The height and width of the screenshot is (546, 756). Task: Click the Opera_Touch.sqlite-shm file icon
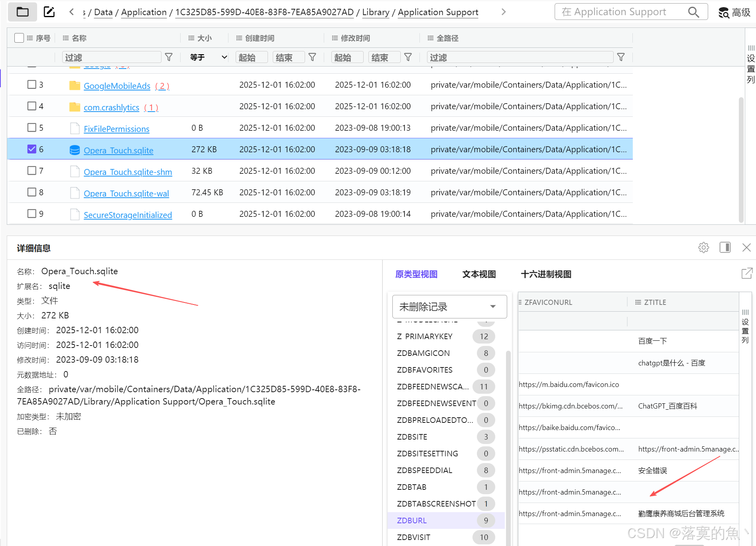(75, 171)
